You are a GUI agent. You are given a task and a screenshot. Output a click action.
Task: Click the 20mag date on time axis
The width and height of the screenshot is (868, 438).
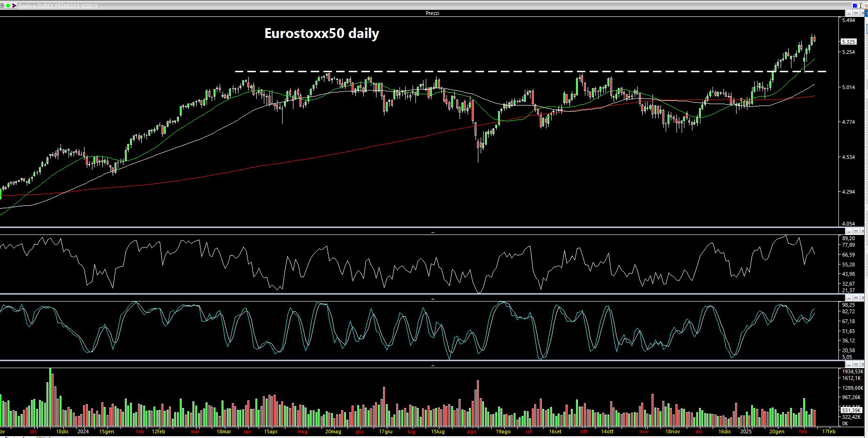tap(333, 431)
